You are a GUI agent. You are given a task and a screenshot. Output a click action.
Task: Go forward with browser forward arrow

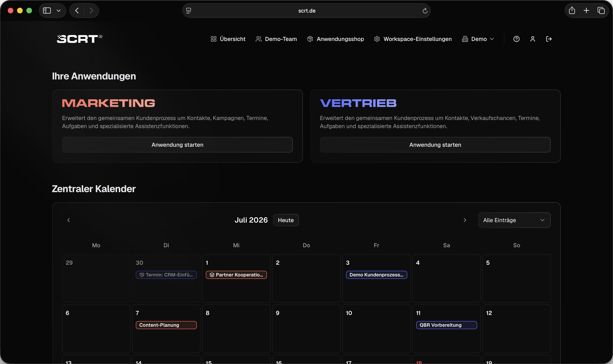(91, 11)
